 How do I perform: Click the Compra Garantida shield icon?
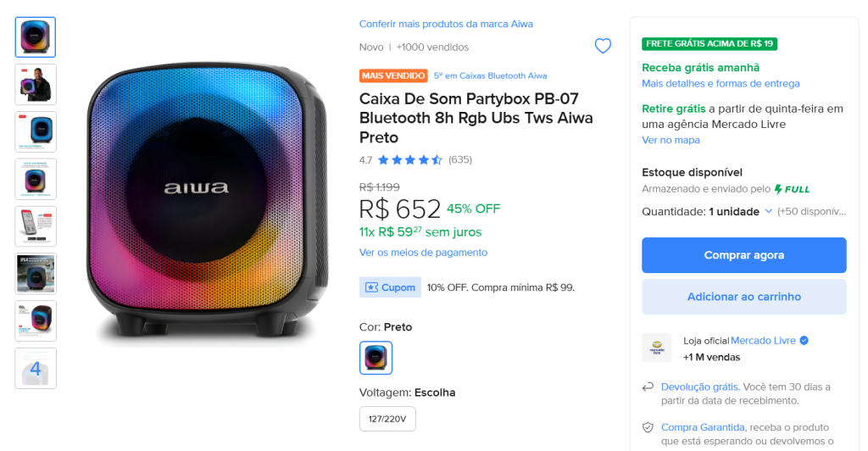point(648,427)
